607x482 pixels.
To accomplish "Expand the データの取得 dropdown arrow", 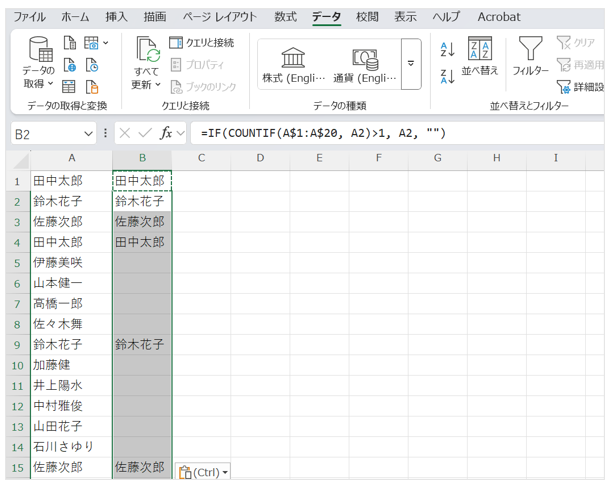I will point(50,84).
